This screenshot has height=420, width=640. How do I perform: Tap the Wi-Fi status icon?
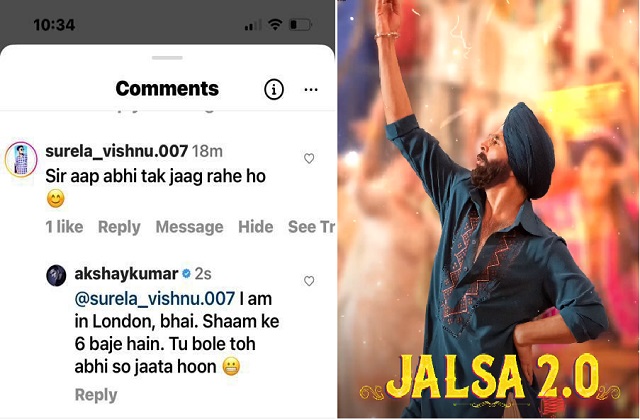pyautogui.click(x=276, y=24)
